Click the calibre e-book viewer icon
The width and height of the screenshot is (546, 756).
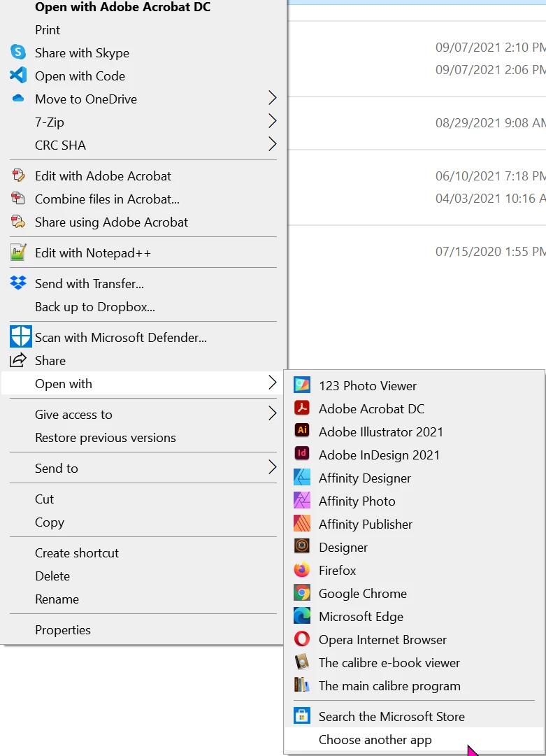(x=302, y=662)
